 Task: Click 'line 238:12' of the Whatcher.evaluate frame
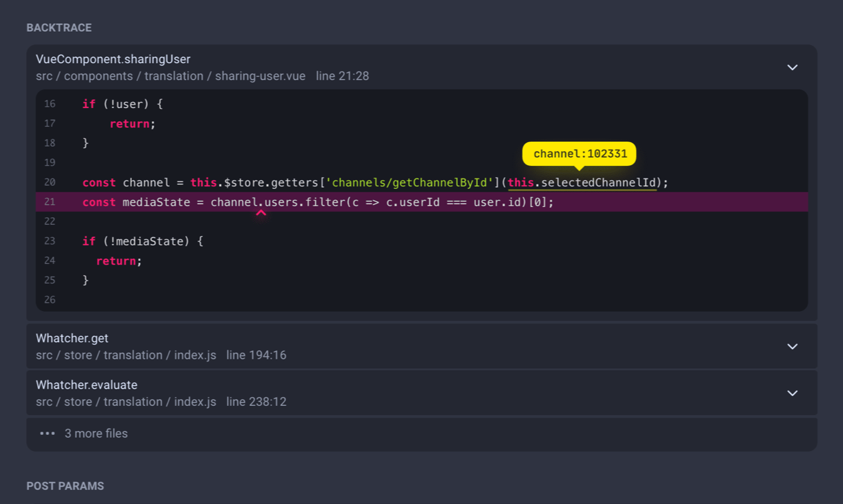pyautogui.click(x=256, y=402)
